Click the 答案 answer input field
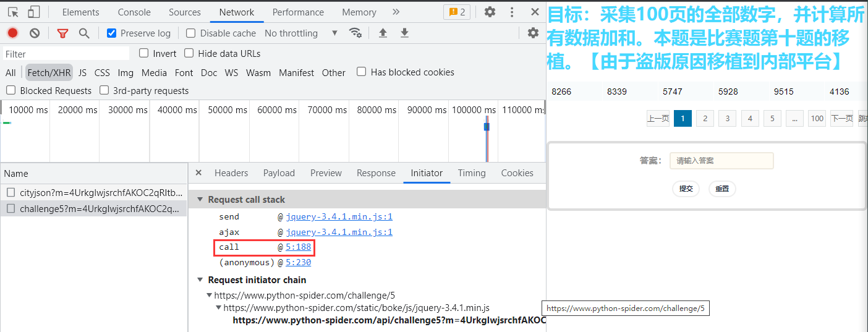868x332 pixels. pyautogui.click(x=721, y=161)
